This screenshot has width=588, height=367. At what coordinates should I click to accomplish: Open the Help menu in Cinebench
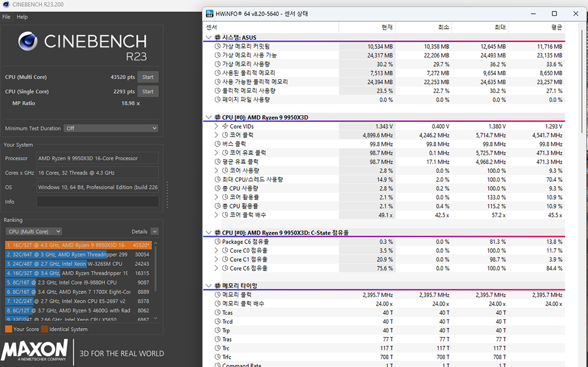22,17
